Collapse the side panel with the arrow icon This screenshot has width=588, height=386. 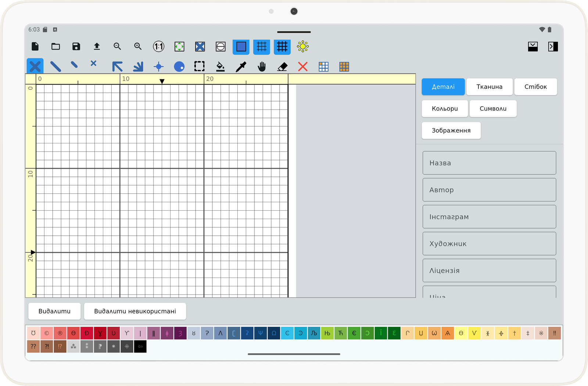coord(553,46)
